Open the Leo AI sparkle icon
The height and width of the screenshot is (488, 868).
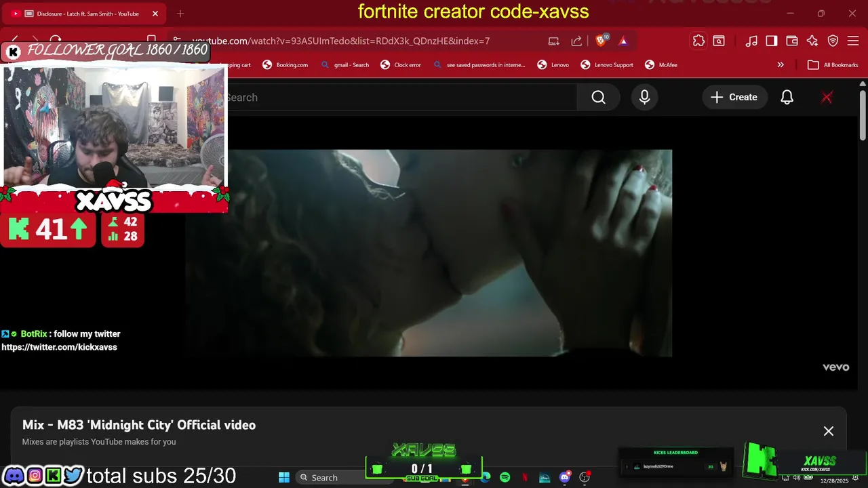(x=812, y=41)
